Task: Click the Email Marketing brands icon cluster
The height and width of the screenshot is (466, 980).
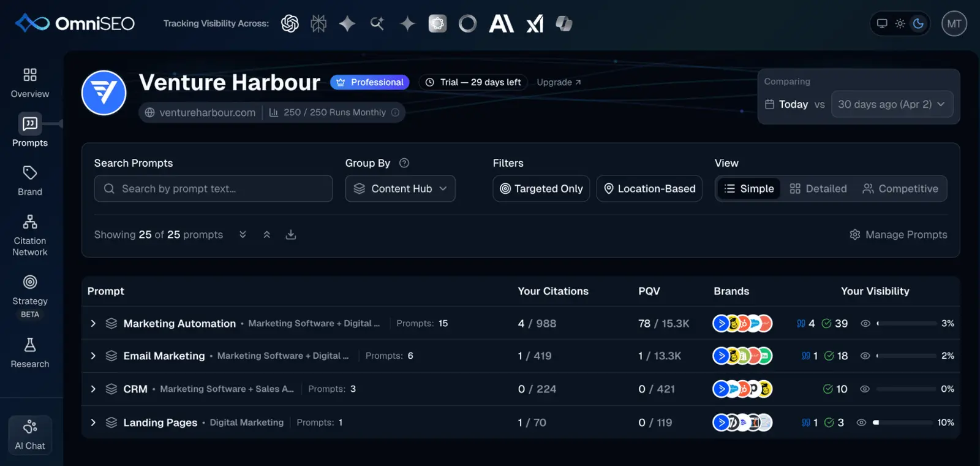Action: (742, 356)
